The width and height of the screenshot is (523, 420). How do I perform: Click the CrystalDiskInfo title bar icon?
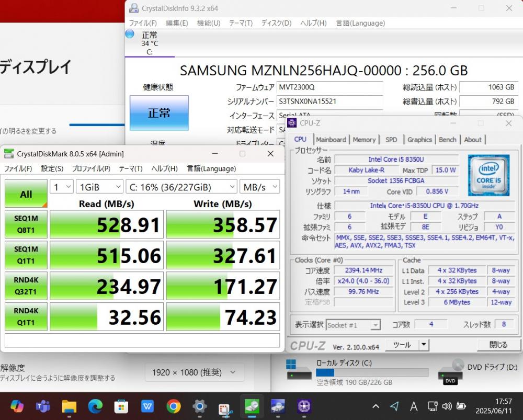pos(134,8)
